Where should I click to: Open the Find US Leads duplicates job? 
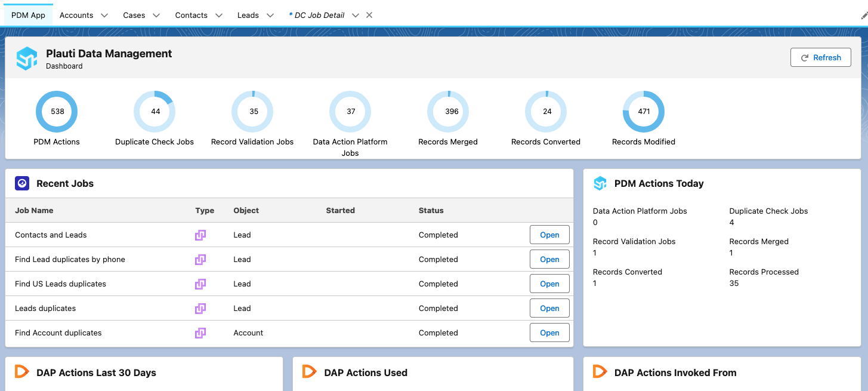549,284
